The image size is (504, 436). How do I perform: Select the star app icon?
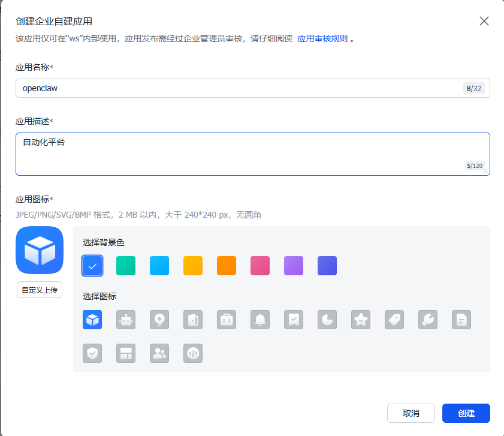[x=361, y=320]
